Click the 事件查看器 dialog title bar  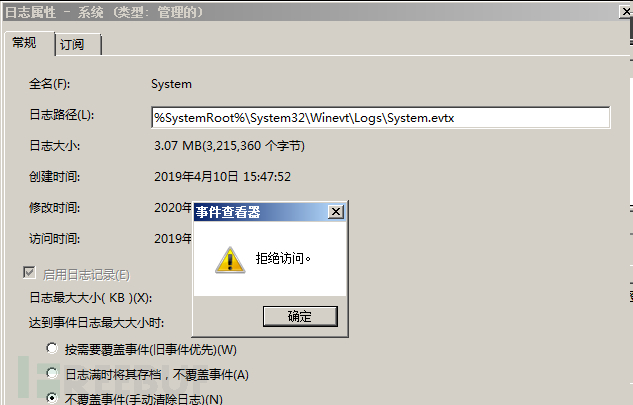tap(260, 212)
